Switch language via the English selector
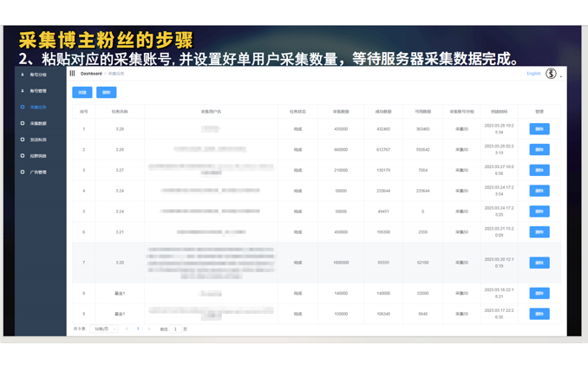Viewport: 588px width, 371px height. [533, 74]
